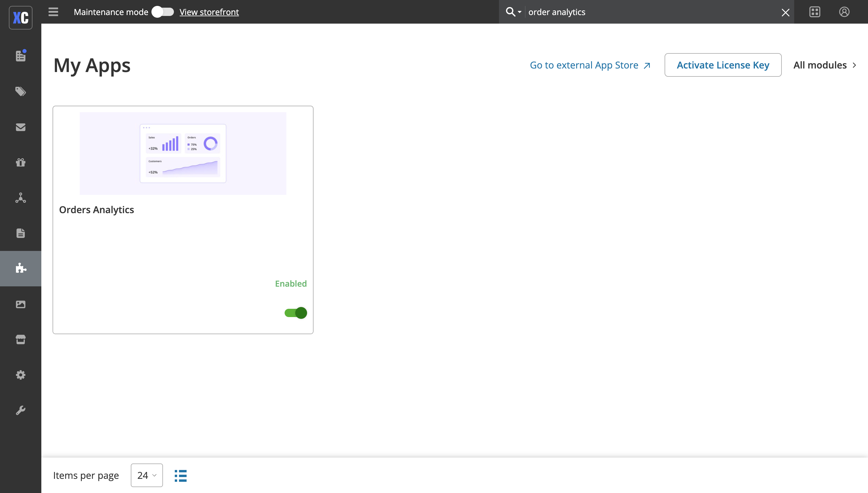The image size is (868, 493).
Task: Open the account profile menu
Action: coord(844,12)
